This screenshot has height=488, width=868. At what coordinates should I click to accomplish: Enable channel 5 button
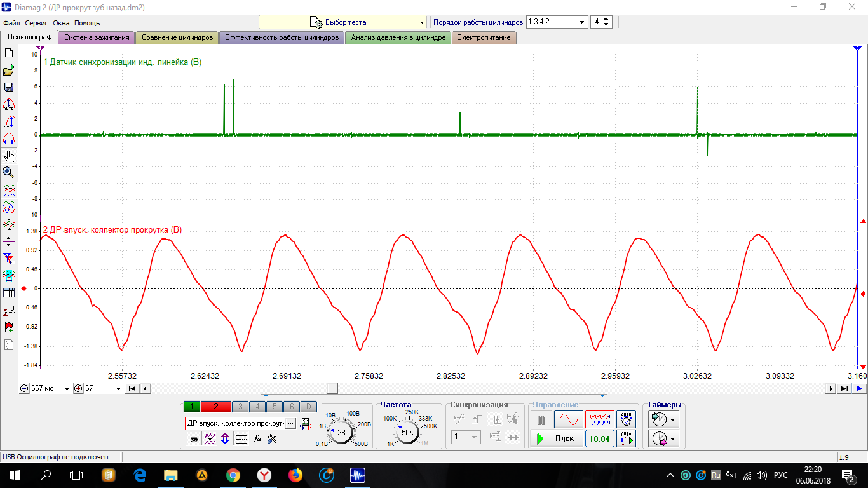[x=274, y=407]
